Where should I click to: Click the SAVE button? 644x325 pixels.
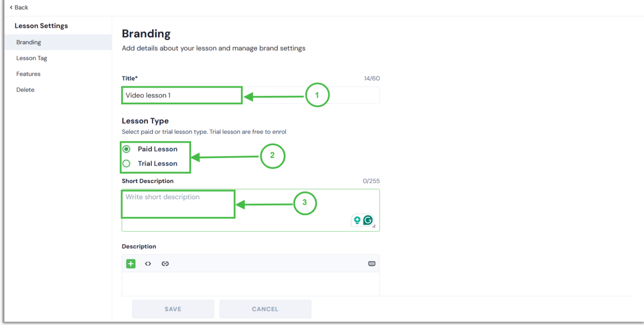click(173, 309)
